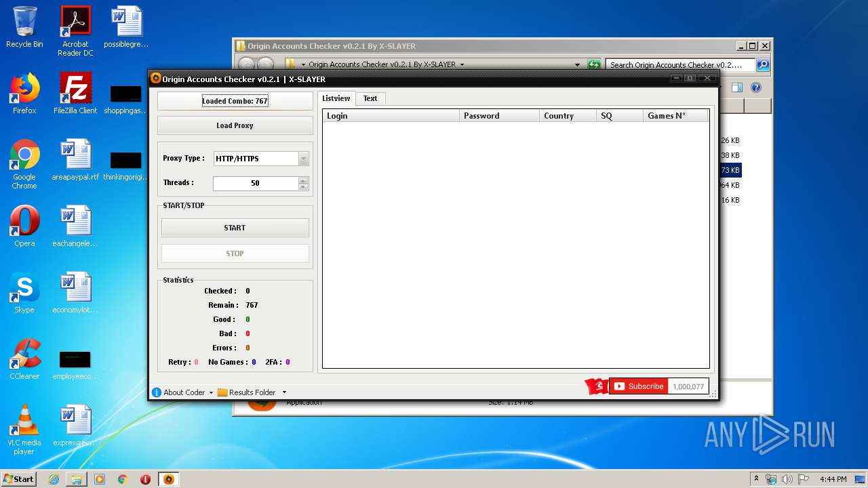Open the About Coder menu
This screenshot has height=488, width=868.
[x=178, y=392]
